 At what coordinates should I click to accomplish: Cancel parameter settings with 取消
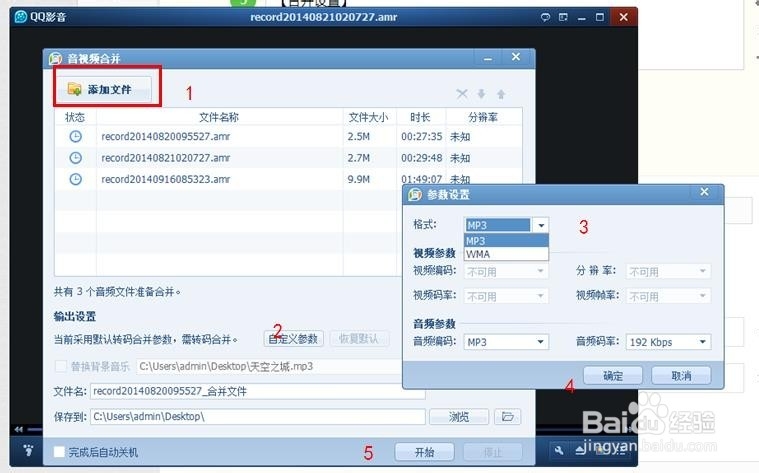(681, 375)
